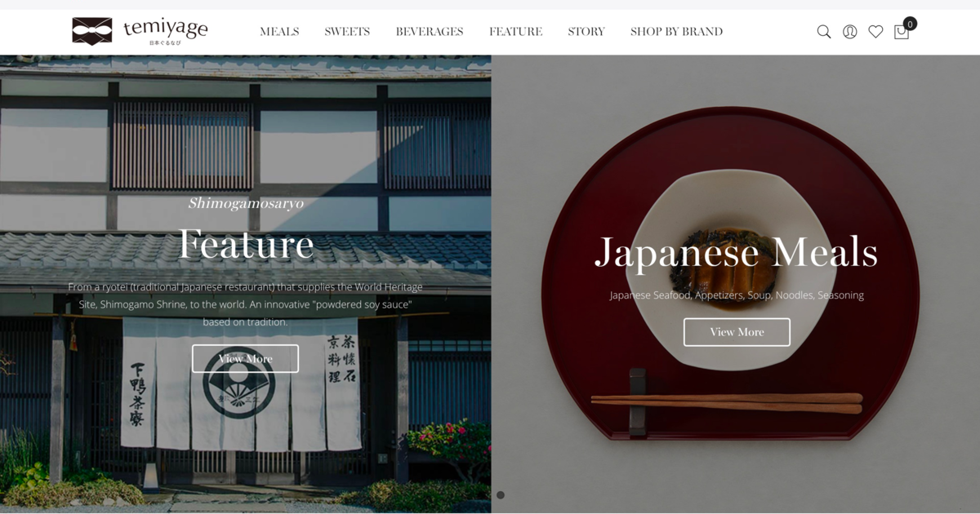Go to the STORY page
This screenshot has width=980, height=514.
click(x=586, y=32)
